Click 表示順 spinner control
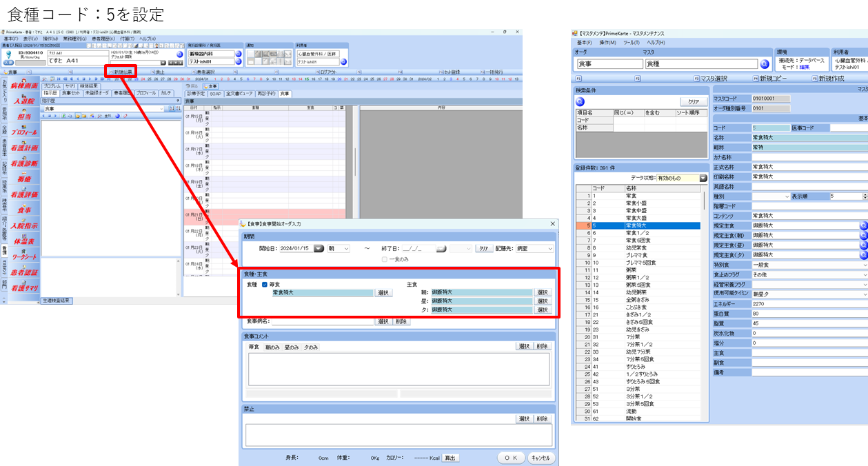Screen dimensions: 868x466 865,196
